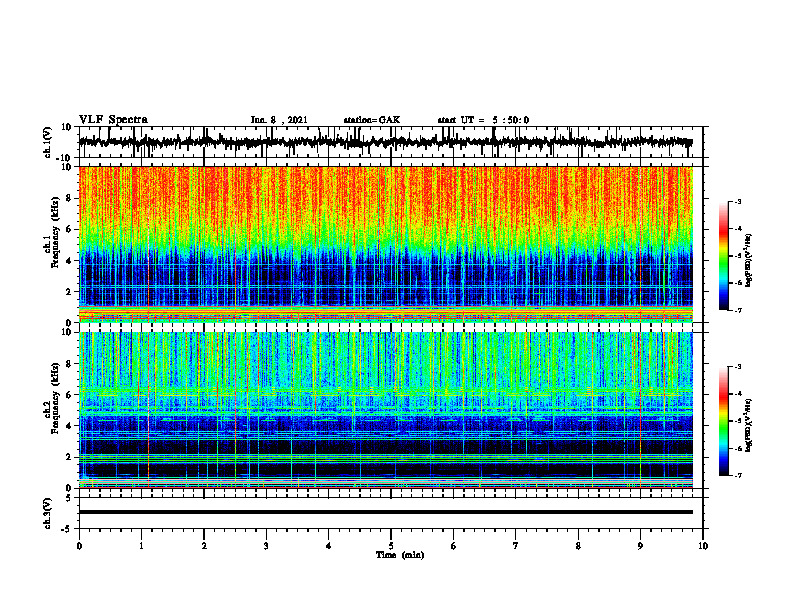
Task: Click the "ch.3(V)" y-axis label
Action: tap(48, 514)
